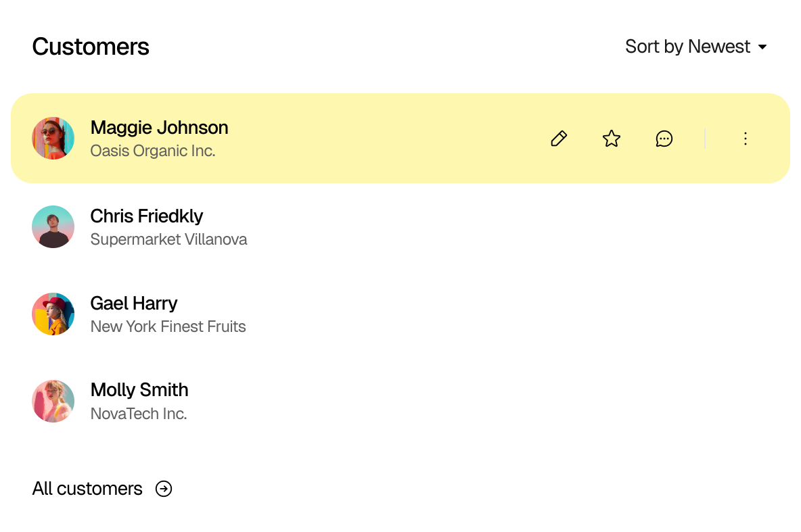This screenshot has width=801, height=532.
Task: Open Gael Harry's customer entry
Action: [x=133, y=303]
